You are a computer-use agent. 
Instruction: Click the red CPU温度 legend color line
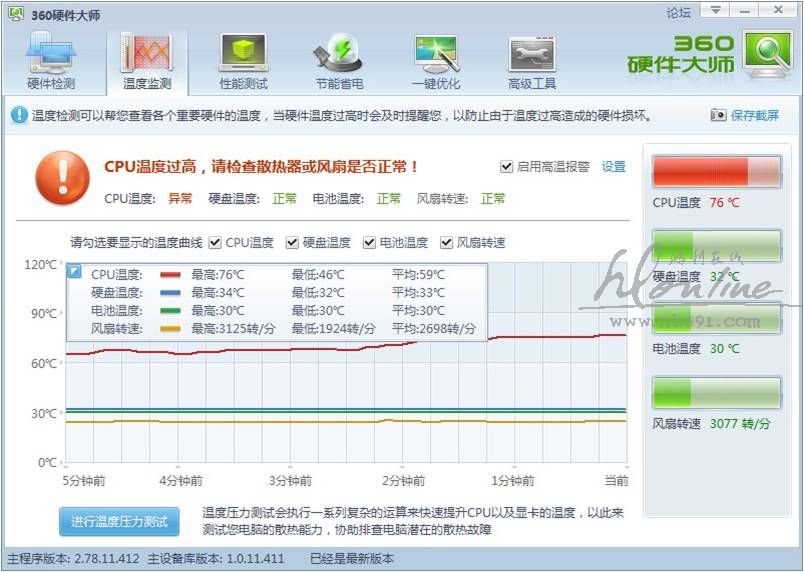point(170,275)
